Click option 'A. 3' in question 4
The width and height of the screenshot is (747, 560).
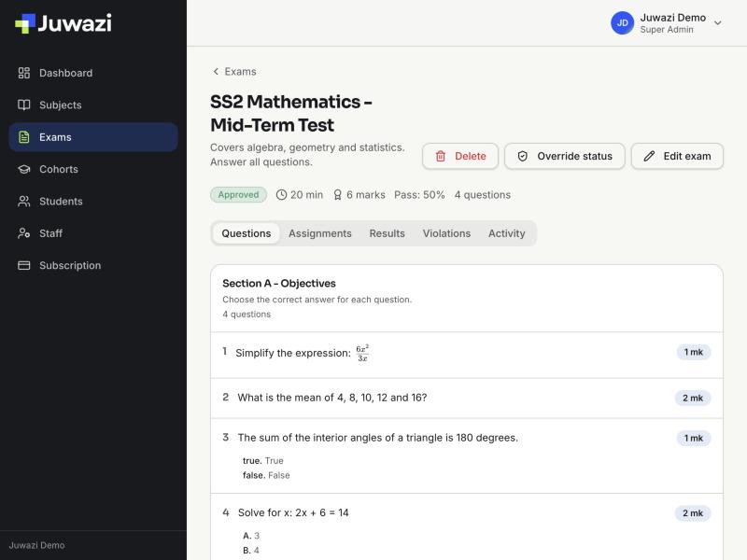(251, 536)
